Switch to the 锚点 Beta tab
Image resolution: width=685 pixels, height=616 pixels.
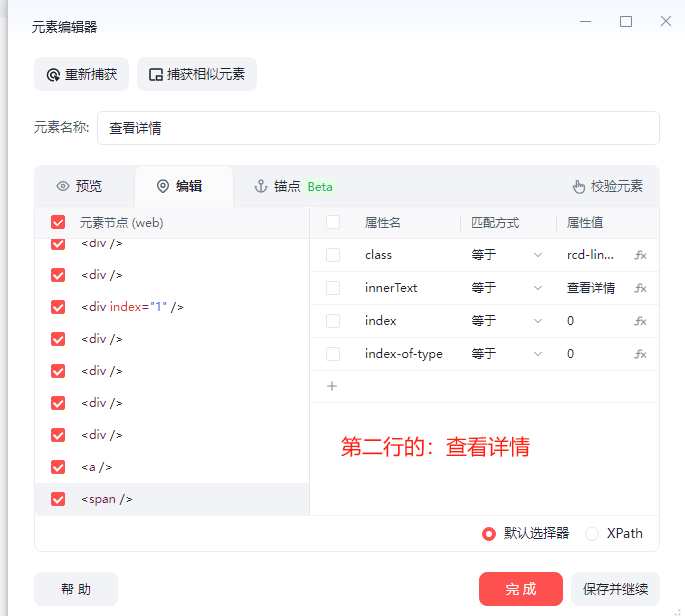click(293, 186)
